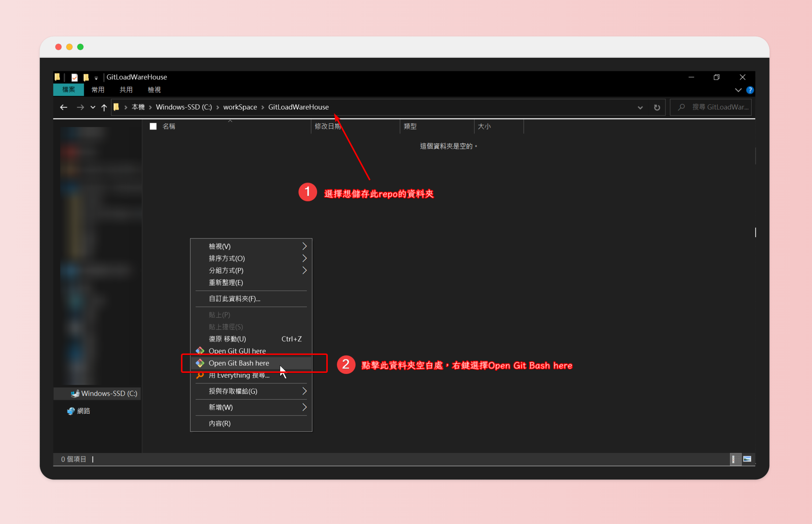Click the Git GUI icon in context menu
Image resolution: width=812 pixels, height=524 pixels.
(x=200, y=351)
